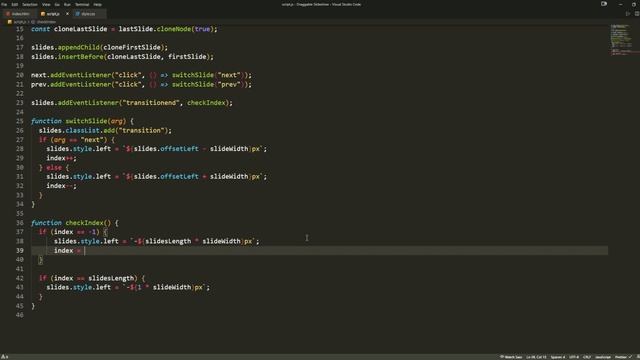640x360 pixels.
Task: Click 'cloneLastSlide' on line 15
Action: pos(80,29)
